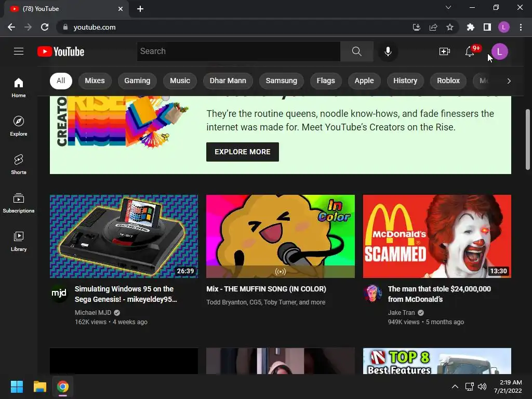This screenshot has width=532, height=399.
Task: Toggle Chrome side panel
Action: (487, 27)
